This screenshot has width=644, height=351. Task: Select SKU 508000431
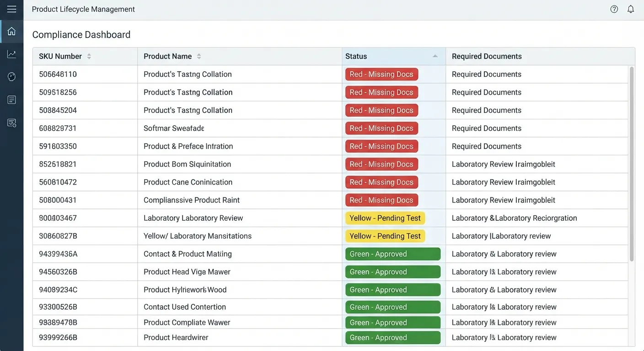(58, 200)
